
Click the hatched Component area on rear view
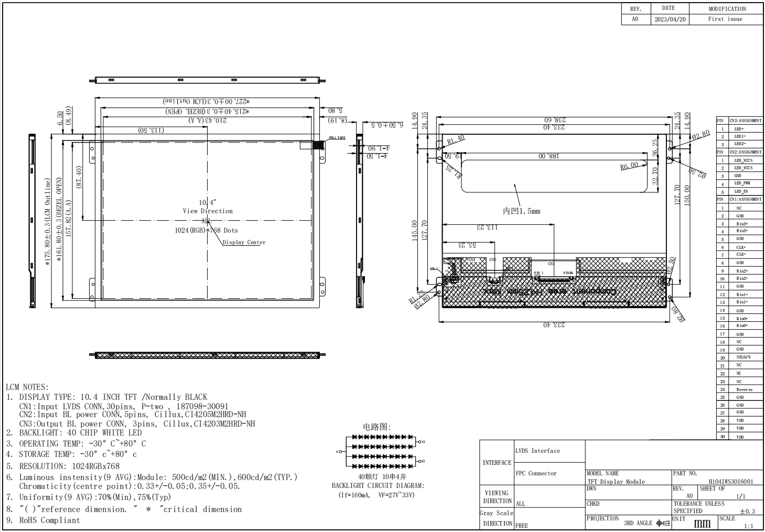556,291
